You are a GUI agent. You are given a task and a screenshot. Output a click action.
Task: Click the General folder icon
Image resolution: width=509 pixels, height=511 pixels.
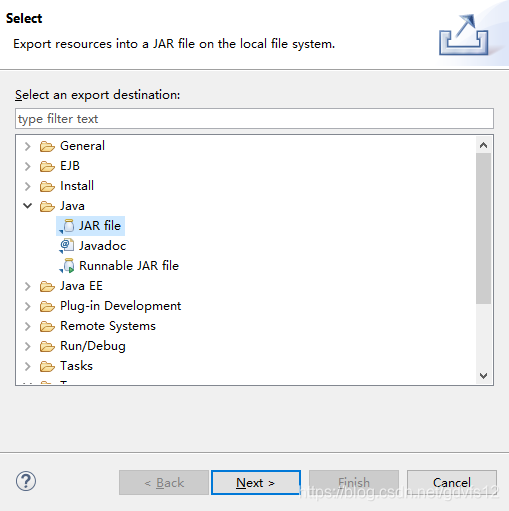(x=47, y=146)
